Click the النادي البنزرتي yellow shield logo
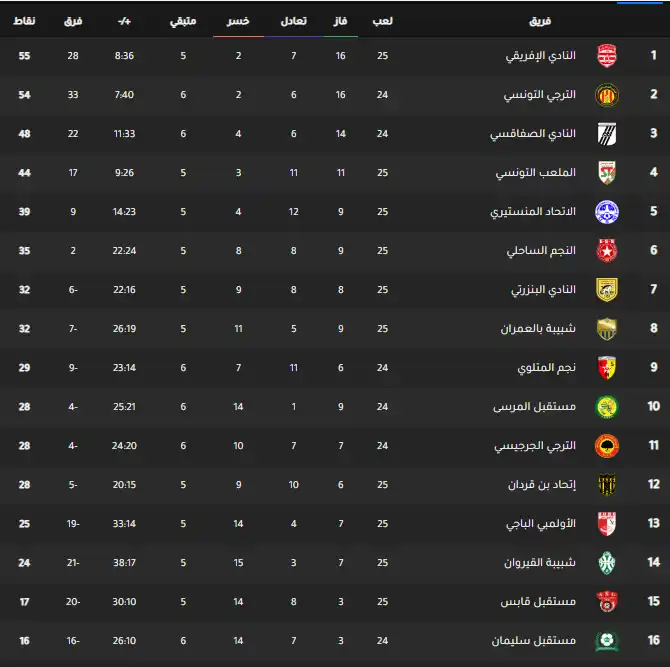This screenshot has height=667, width=670. 607,290
